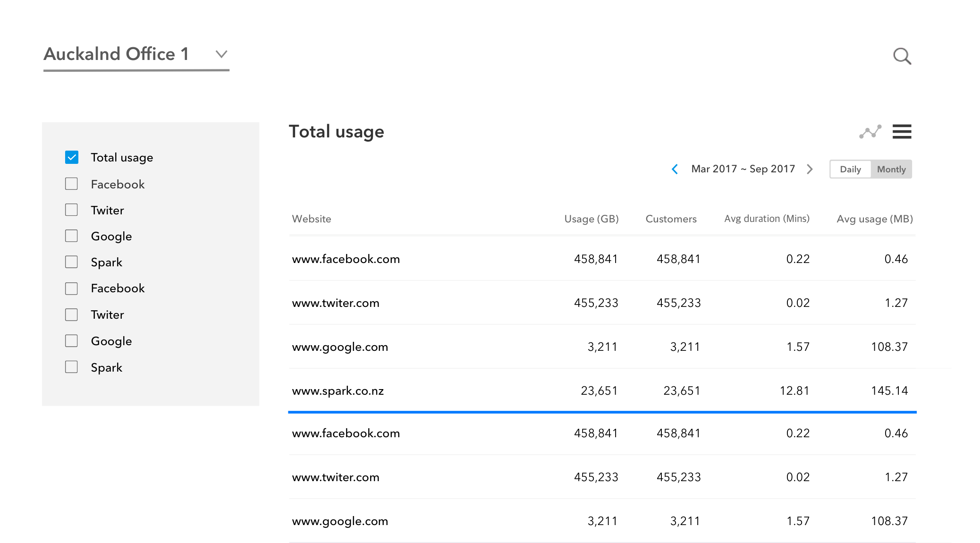980x543 pixels.
Task: Open the www.spark.co.nz row
Action: pos(338,390)
